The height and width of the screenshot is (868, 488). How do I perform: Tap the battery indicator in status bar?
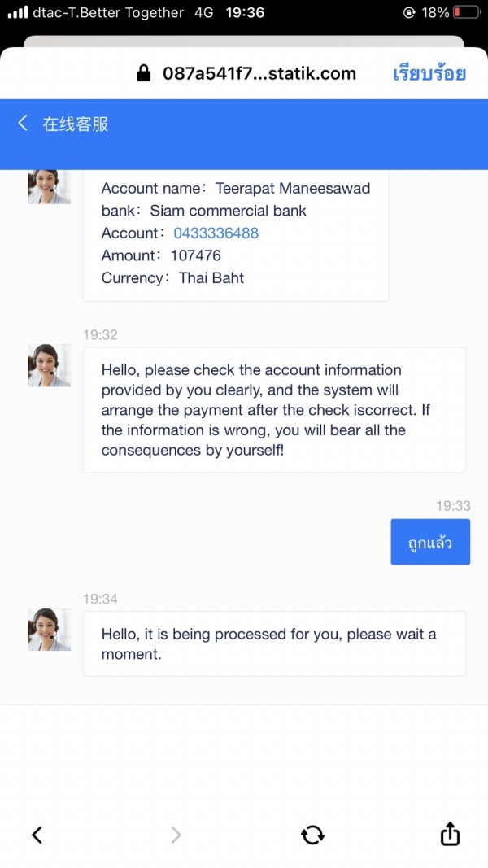(466, 12)
